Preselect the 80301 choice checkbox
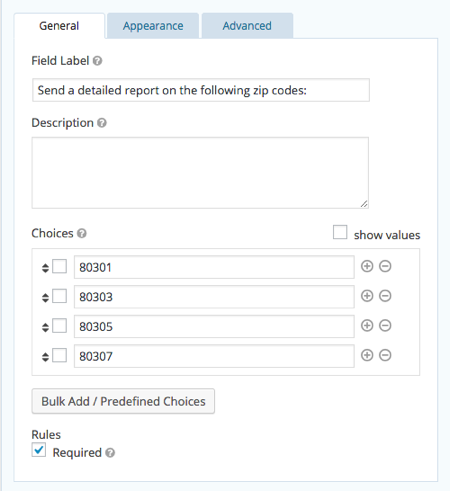Image resolution: width=450 pixels, height=491 pixels. click(60, 267)
